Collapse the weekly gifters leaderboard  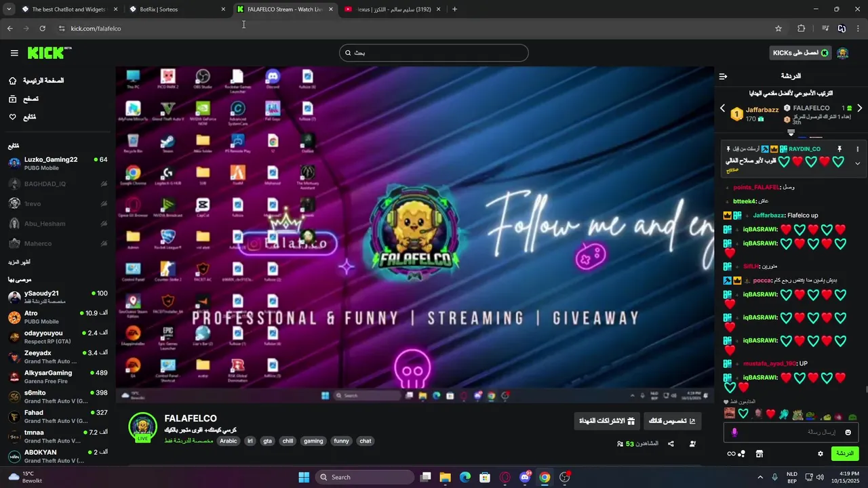pos(791,132)
